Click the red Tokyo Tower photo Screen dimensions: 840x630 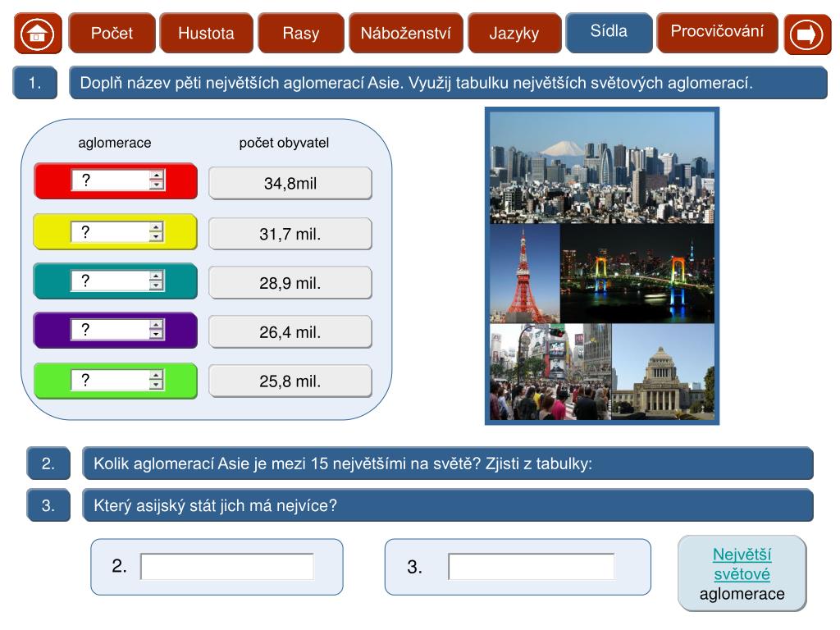pos(525,273)
